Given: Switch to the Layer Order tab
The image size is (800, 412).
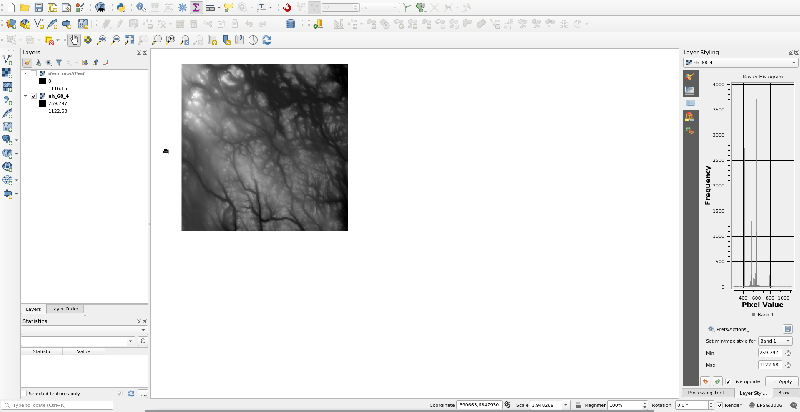Looking at the screenshot, I should click(65, 309).
